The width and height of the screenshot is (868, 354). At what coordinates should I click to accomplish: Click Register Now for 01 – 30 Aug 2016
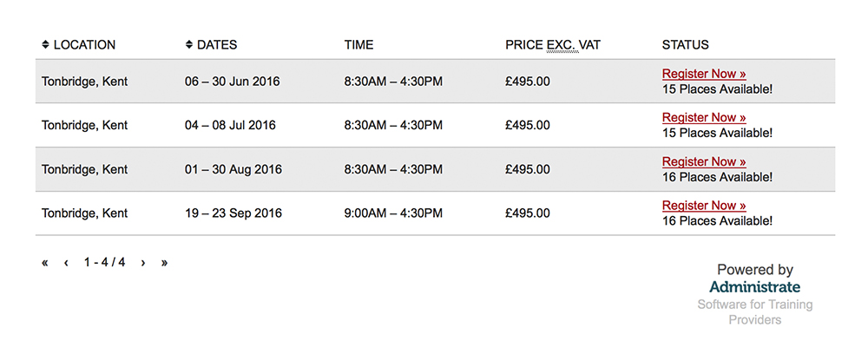pos(704,161)
